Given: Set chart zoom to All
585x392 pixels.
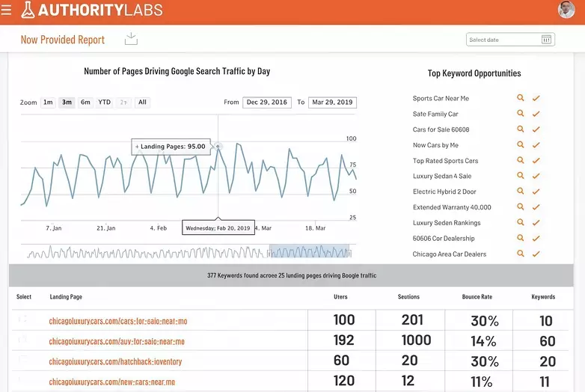Looking at the screenshot, I should click(x=143, y=102).
